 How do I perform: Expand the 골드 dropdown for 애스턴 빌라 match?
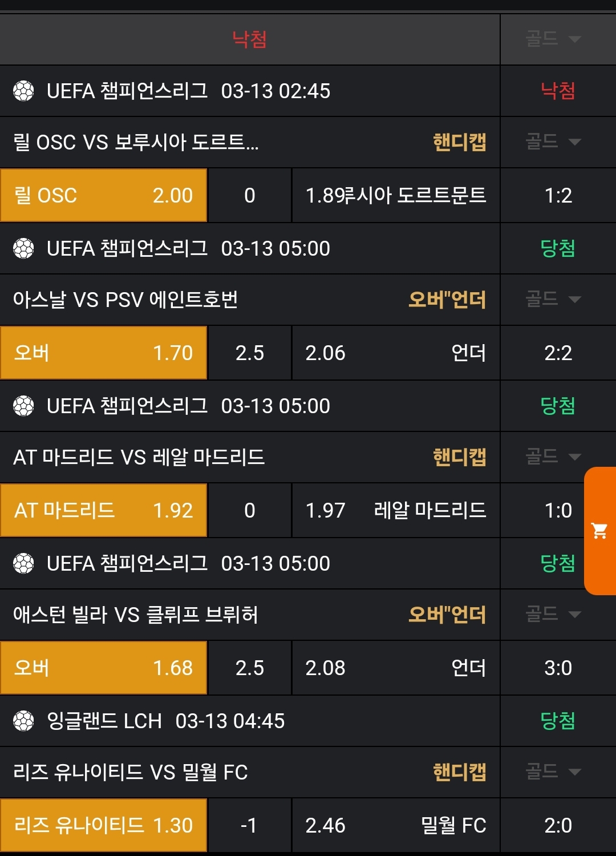[x=553, y=614]
